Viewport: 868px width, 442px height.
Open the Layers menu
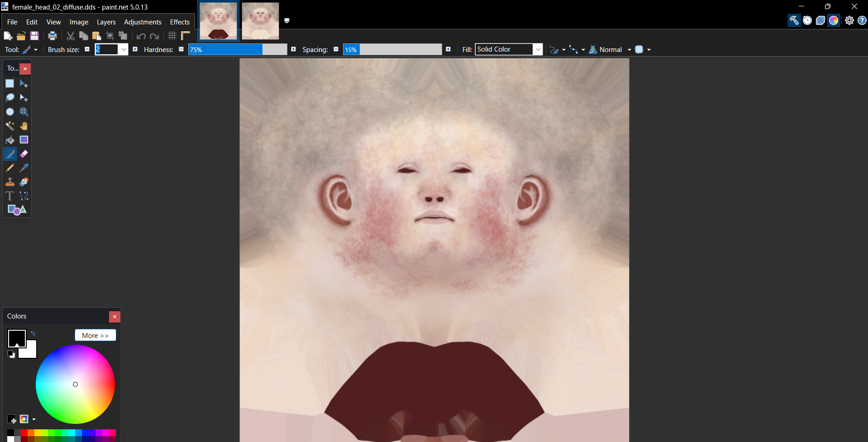(x=106, y=22)
